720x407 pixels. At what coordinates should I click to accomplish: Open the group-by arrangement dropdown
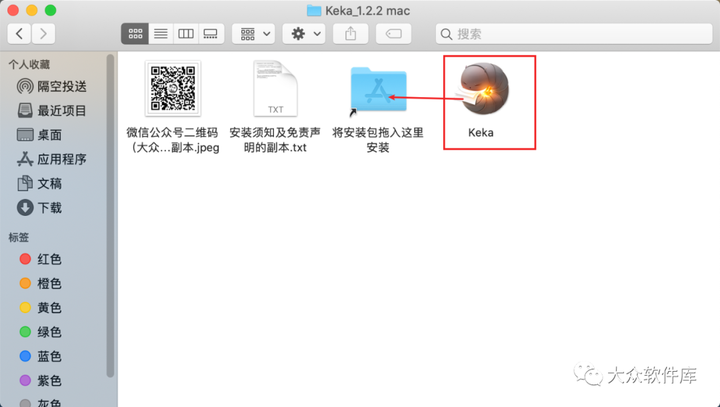point(253,34)
